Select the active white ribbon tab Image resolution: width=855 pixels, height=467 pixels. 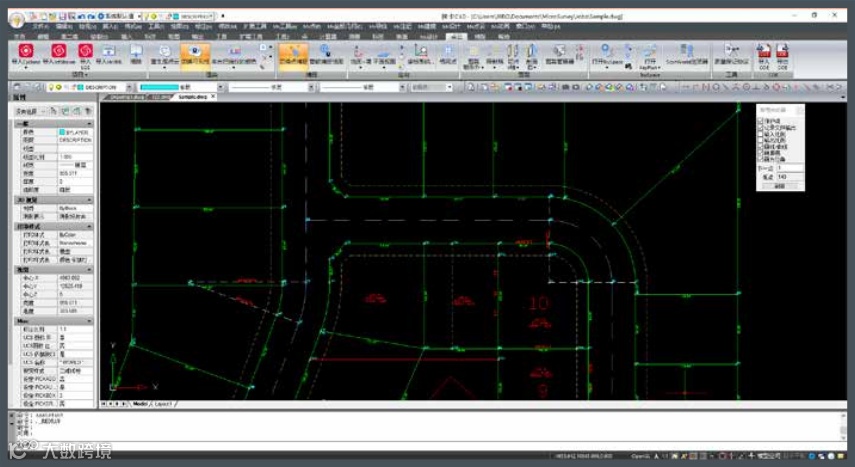click(455, 37)
